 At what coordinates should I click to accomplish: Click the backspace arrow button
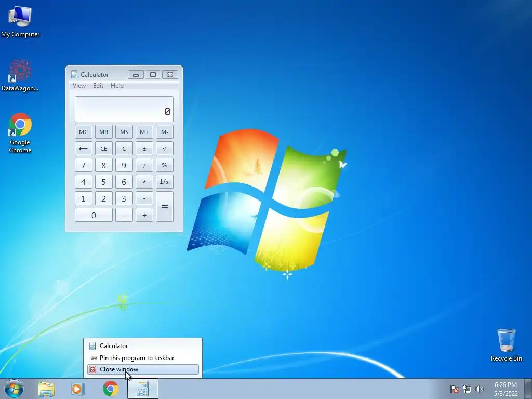[x=84, y=149]
